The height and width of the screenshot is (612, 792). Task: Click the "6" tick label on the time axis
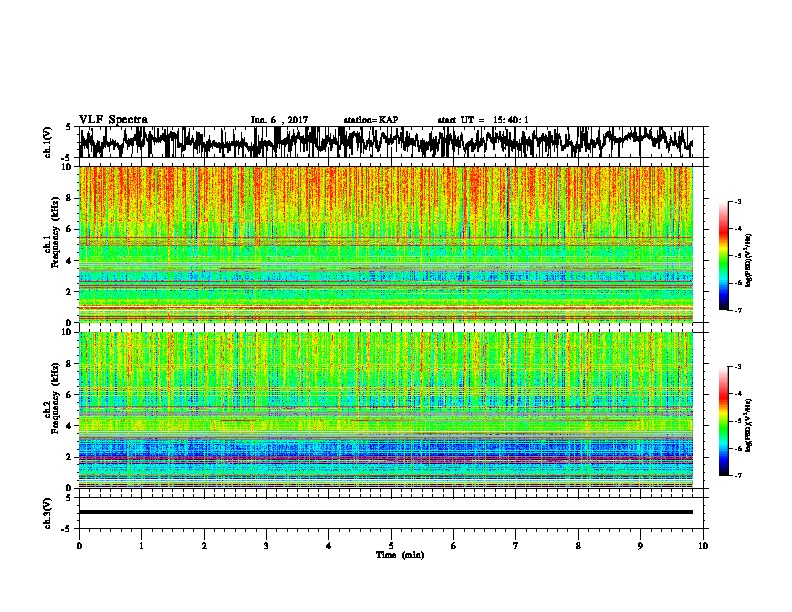[454, 546]
